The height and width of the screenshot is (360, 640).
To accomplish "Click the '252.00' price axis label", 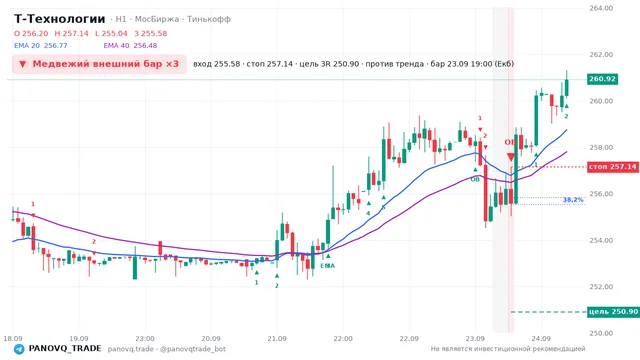I will coord(601,287).
